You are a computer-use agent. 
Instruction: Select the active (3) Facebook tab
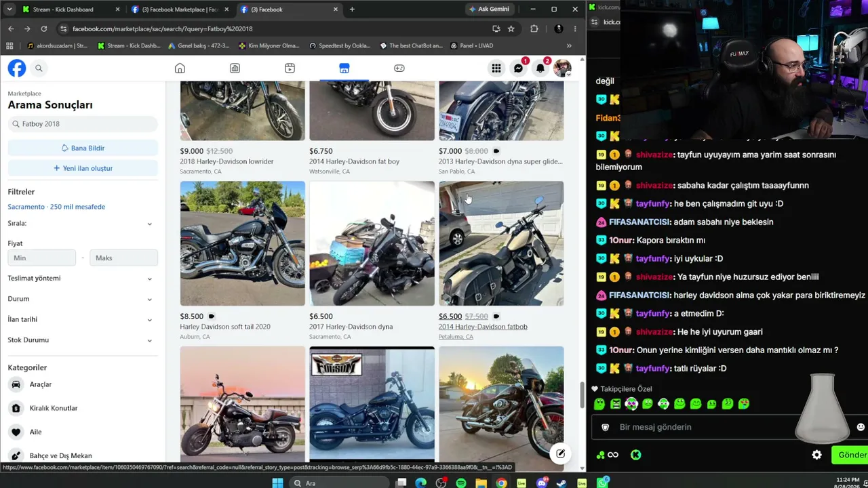(x=290, y=9)
